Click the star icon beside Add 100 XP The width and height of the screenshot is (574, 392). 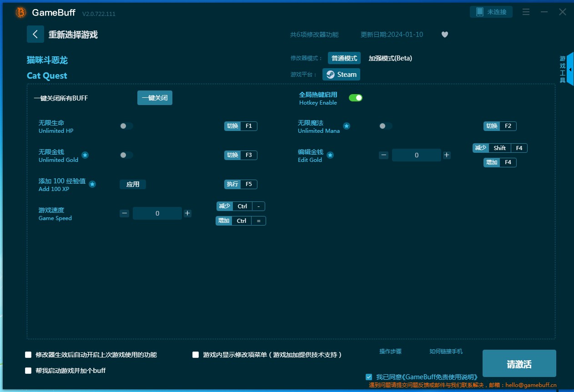pyautogui.click(x=92, y=184)
